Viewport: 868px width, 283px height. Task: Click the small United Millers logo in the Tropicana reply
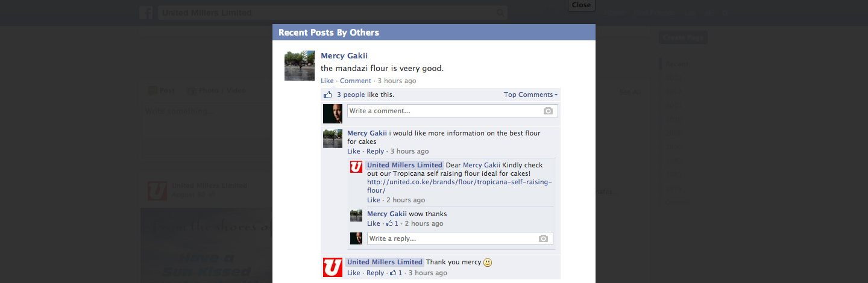pos(356,167)
